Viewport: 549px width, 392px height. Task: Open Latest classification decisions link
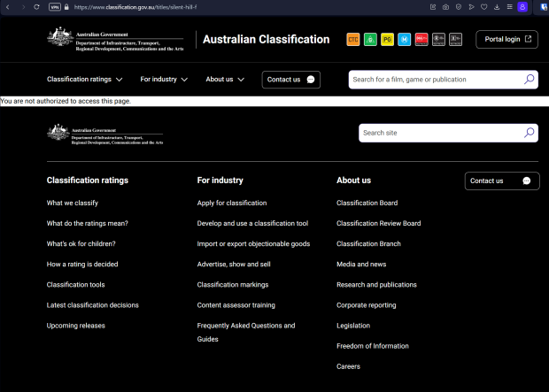pyautogui.click(x=93, y=305)
